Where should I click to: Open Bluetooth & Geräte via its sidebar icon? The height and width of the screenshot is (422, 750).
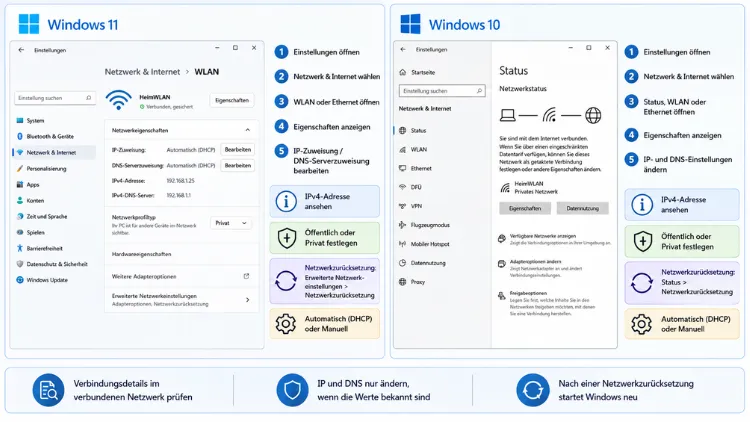(20, 136)
